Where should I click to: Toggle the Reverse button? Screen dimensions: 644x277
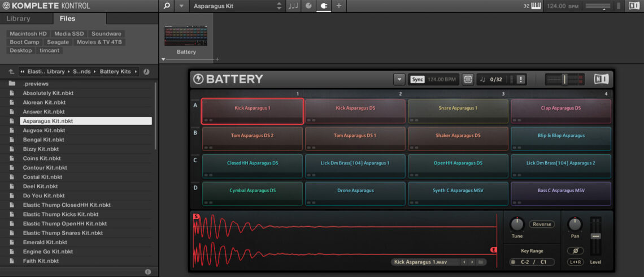click(542, 224)
